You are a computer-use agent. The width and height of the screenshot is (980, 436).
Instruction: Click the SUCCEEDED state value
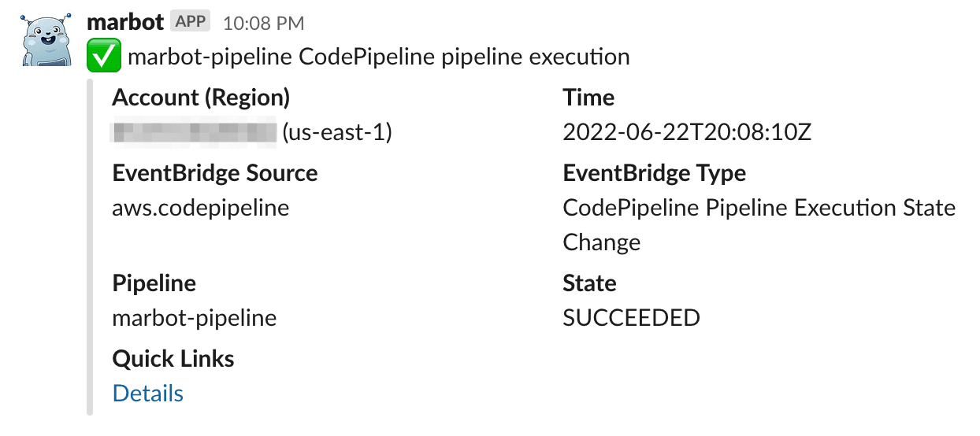pos(632,318)
